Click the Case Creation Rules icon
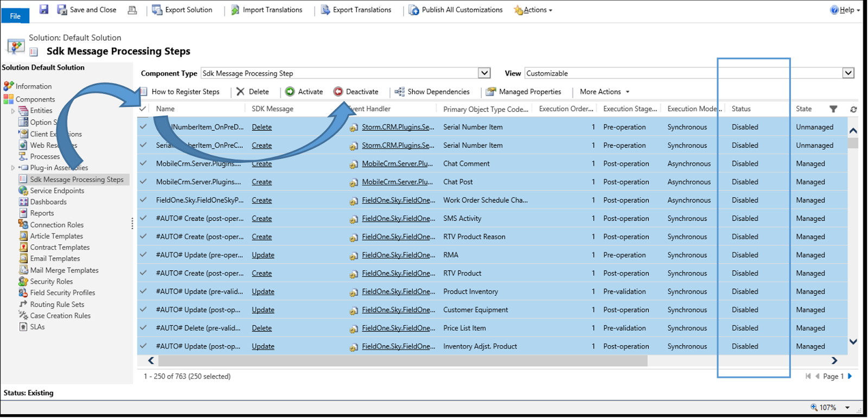The image size is (868, 418). [x=23, y=315]
